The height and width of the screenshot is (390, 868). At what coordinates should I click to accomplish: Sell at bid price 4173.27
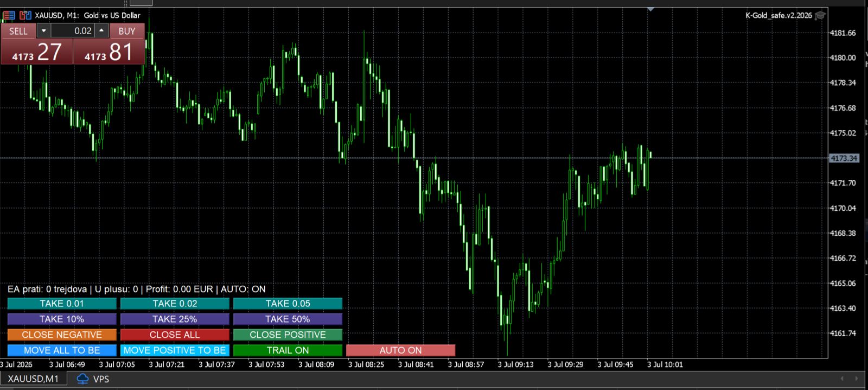tap(37, 52)
